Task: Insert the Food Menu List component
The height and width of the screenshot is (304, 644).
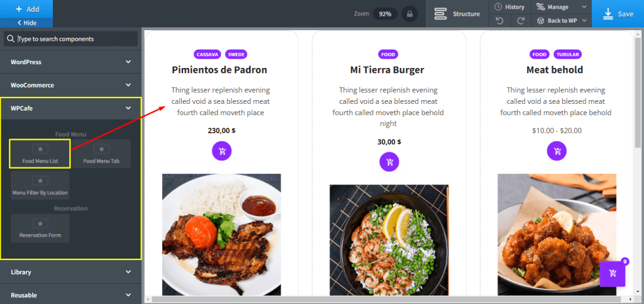Action: (40, 154)
